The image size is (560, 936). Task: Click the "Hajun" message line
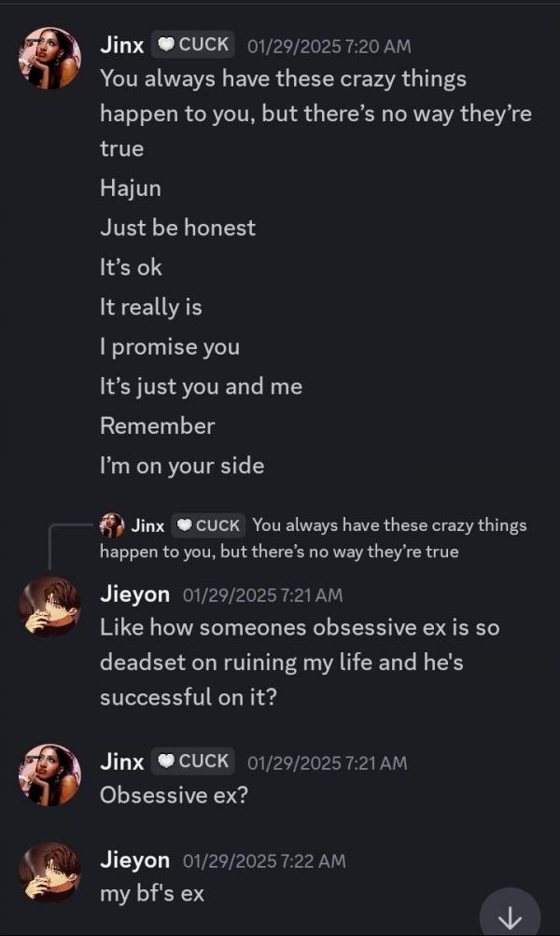click(131, 189)
